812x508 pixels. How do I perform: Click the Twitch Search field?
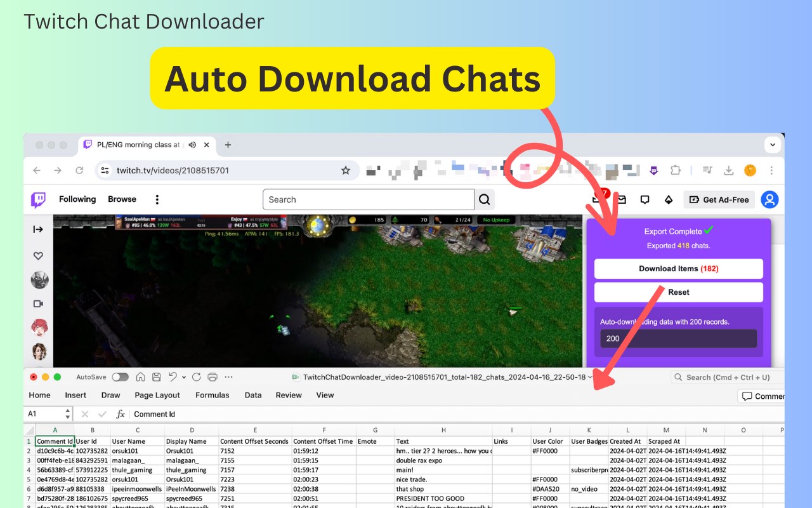coord(369,199)
